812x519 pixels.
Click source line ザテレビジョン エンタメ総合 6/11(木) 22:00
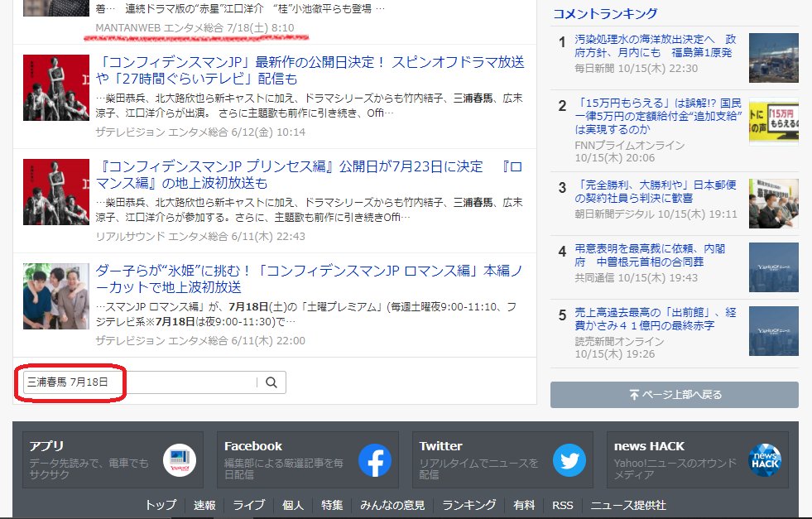pyautogui.click(x=200, y=340)
